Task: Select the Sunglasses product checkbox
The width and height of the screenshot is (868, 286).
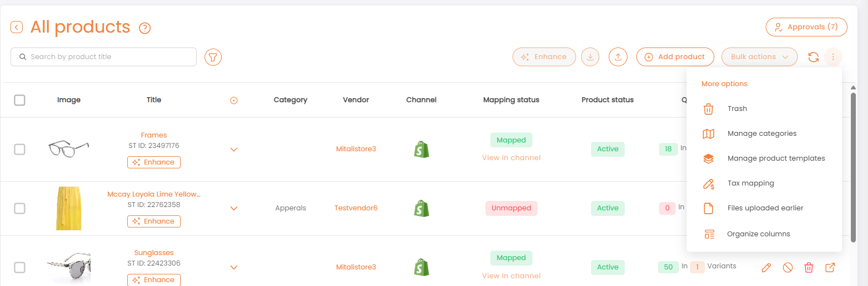Action: tap(20, 267)
